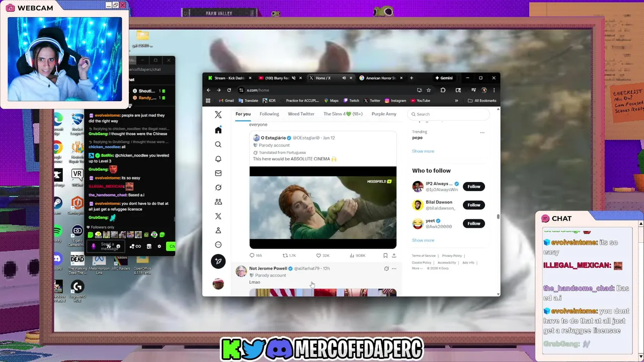644x362 pixels.
Task: Open trending 'pepo' more options menu
Action: point(482,133)
